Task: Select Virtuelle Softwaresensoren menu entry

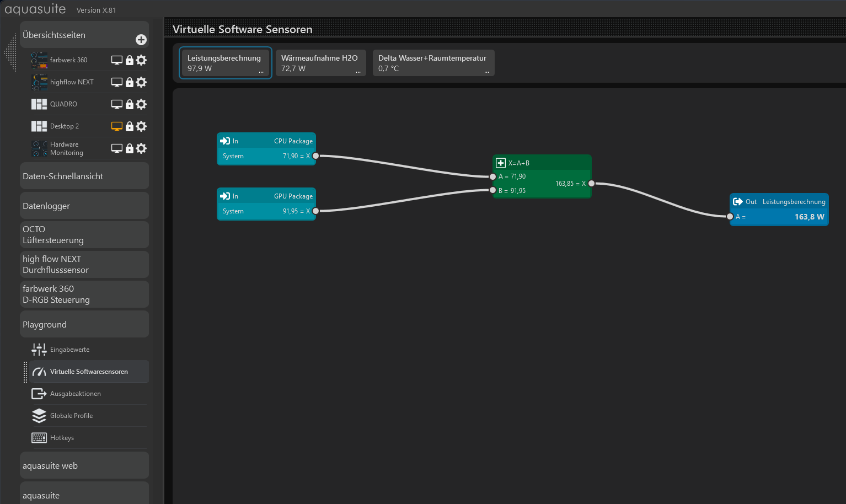Action: [89, 372]
